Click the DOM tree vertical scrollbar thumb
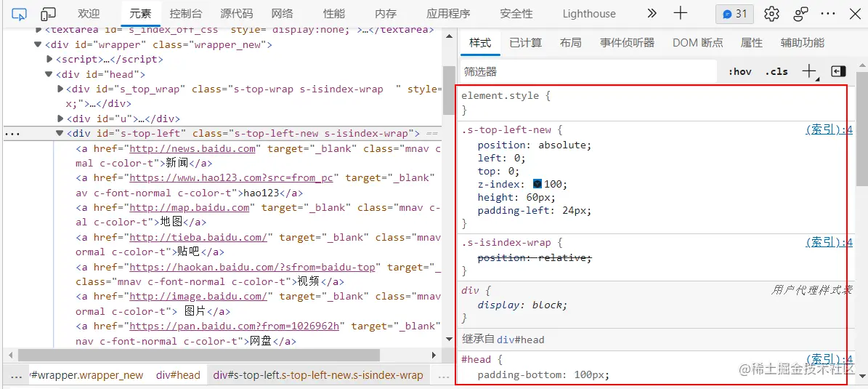868x389 pixels. (x=448, y=89)
